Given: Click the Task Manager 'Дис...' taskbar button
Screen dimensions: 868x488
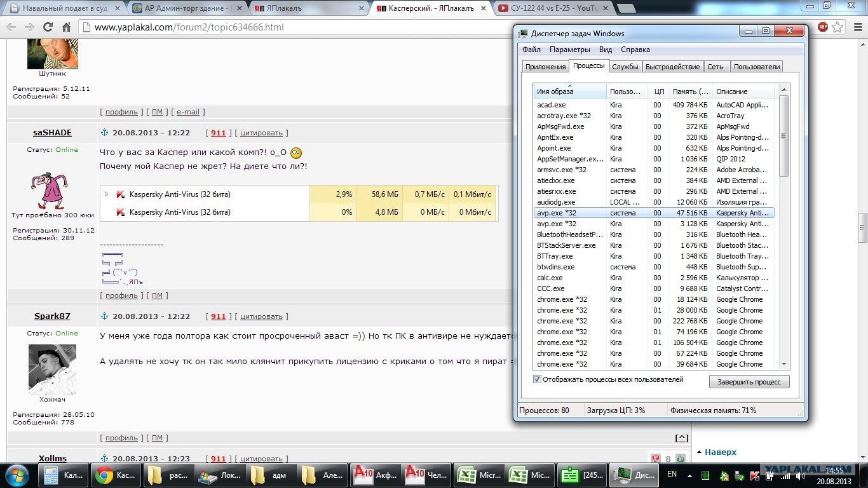Looking at the screenshot, I should pyautogui.click(x=635, y=475).
